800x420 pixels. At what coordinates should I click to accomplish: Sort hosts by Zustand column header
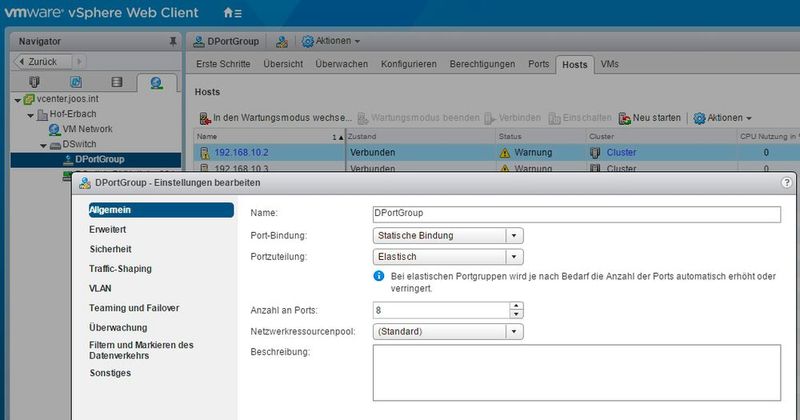click(420, 137)
